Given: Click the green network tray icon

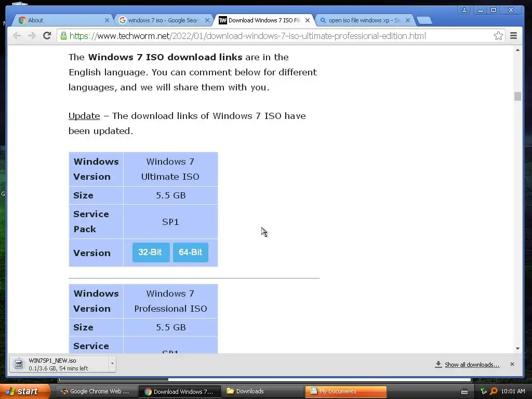Looking at the screenshot, I should pyautogui.click(x=484, y=391).
